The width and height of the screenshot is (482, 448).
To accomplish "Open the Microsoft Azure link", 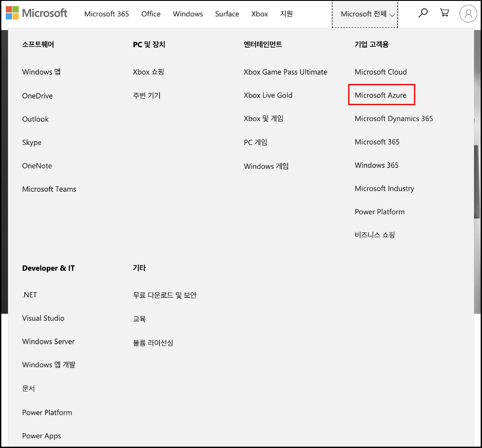I will click(x=380, y=95).
